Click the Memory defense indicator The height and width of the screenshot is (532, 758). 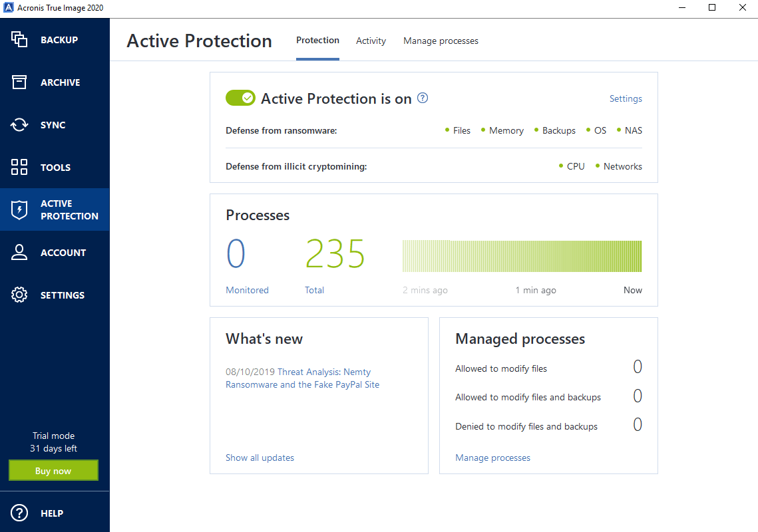tap(502, 130)
